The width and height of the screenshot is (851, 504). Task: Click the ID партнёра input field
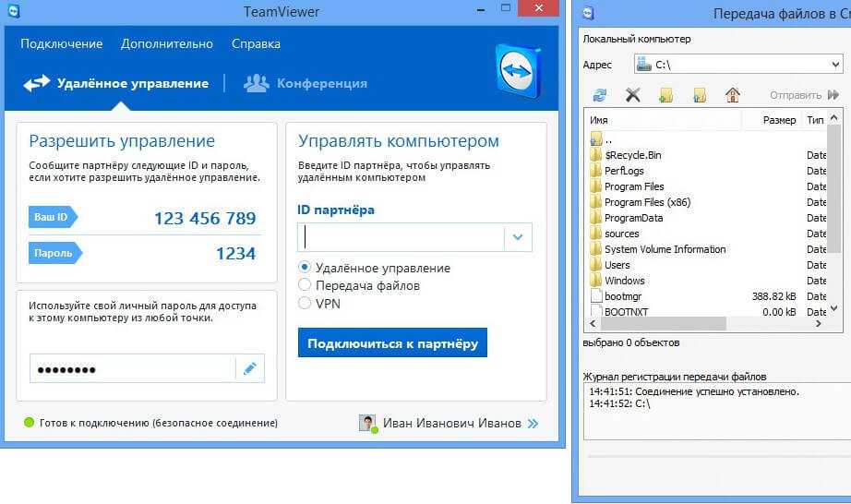(402, 237)
